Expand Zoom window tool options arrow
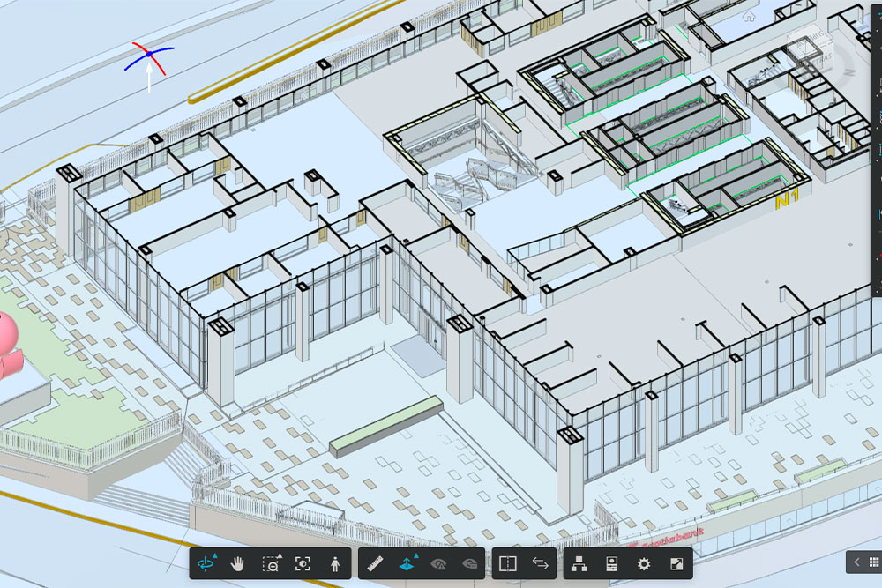882x588 pixels. [279, 557]
